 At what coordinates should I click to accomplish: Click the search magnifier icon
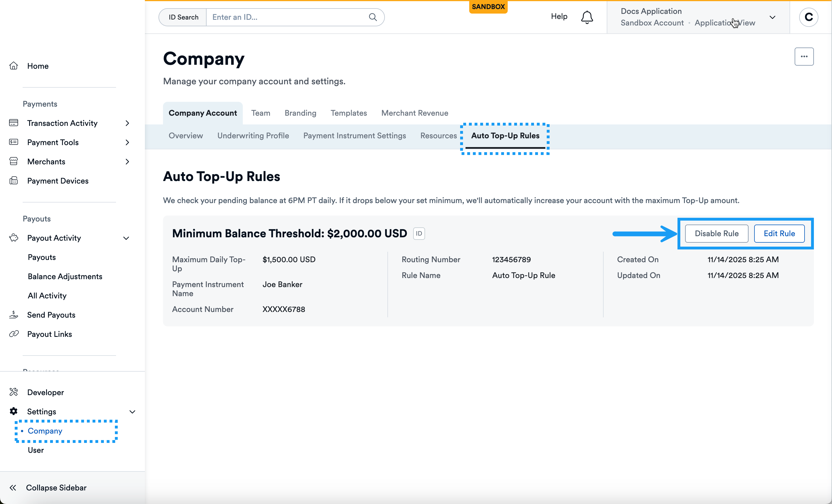pos(372,17)
